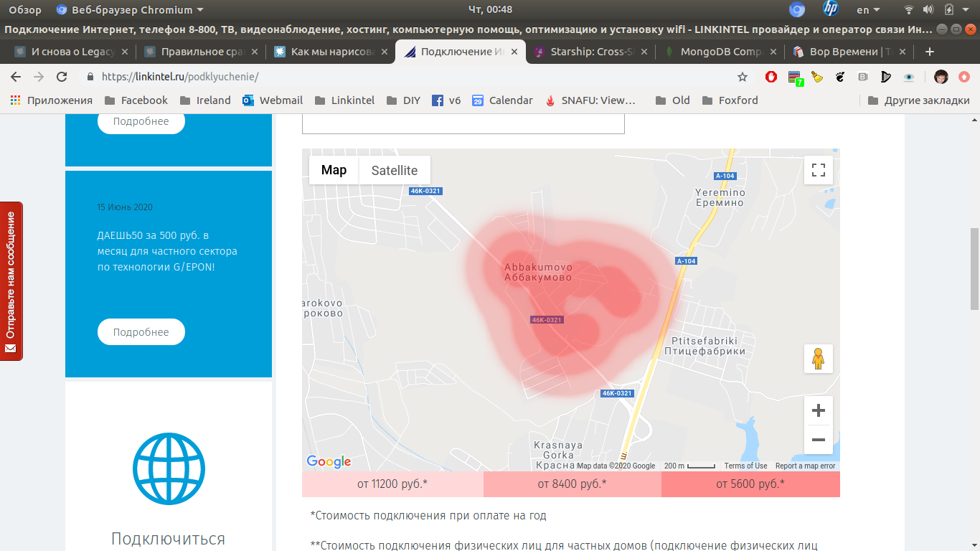Open the Приложения apps grid shortcut
The height and width of the screenshot is (551, 980).
(51, 100)
